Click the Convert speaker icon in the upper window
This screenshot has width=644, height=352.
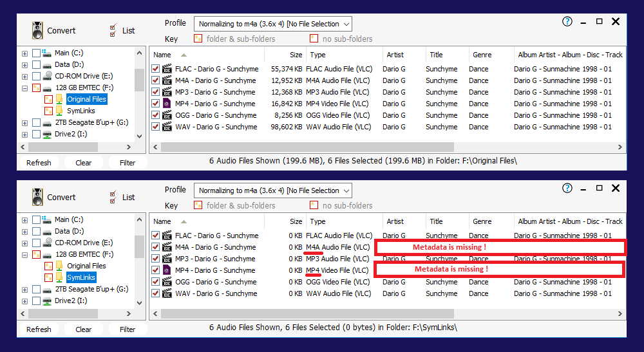(x=37, y=30)
